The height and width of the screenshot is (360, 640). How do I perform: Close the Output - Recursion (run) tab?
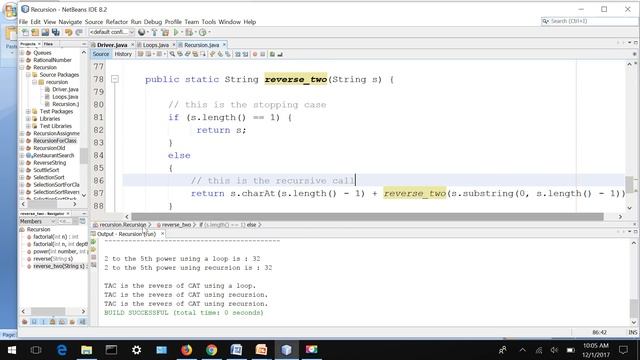162,234
